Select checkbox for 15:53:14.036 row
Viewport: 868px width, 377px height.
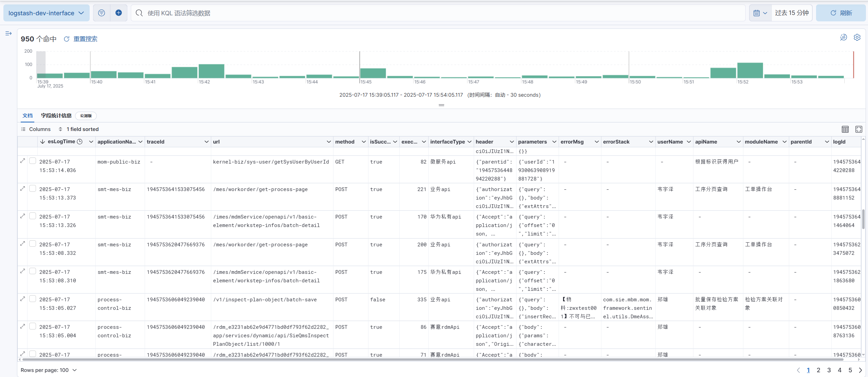point(33,161)
